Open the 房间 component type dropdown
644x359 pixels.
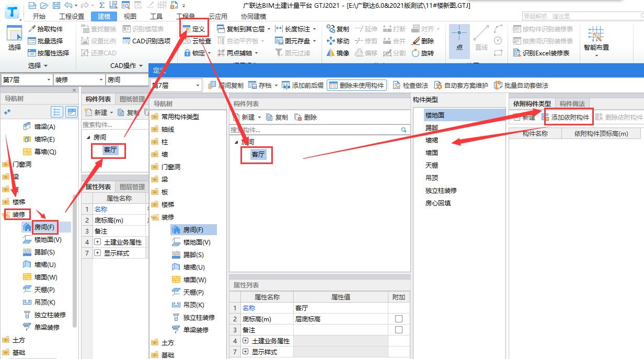pos(127,79)
